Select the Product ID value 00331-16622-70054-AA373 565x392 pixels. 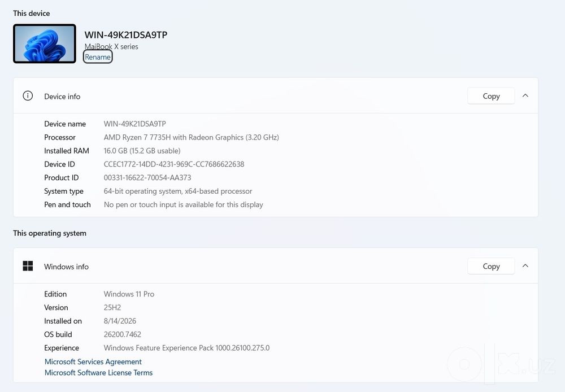tap(147, 177)
